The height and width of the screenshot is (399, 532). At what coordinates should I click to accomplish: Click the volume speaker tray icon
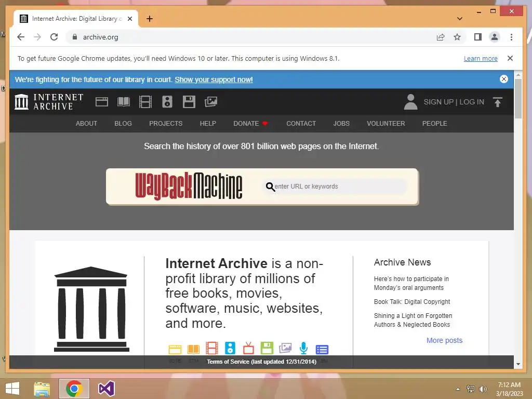click(x=483, y=389)
